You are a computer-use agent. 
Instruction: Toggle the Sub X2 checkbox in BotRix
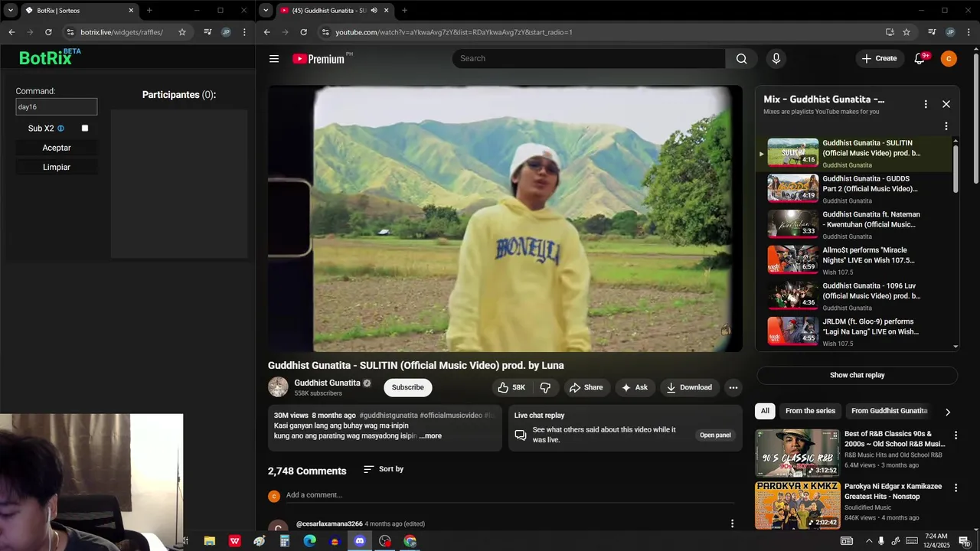click(85, 129)
